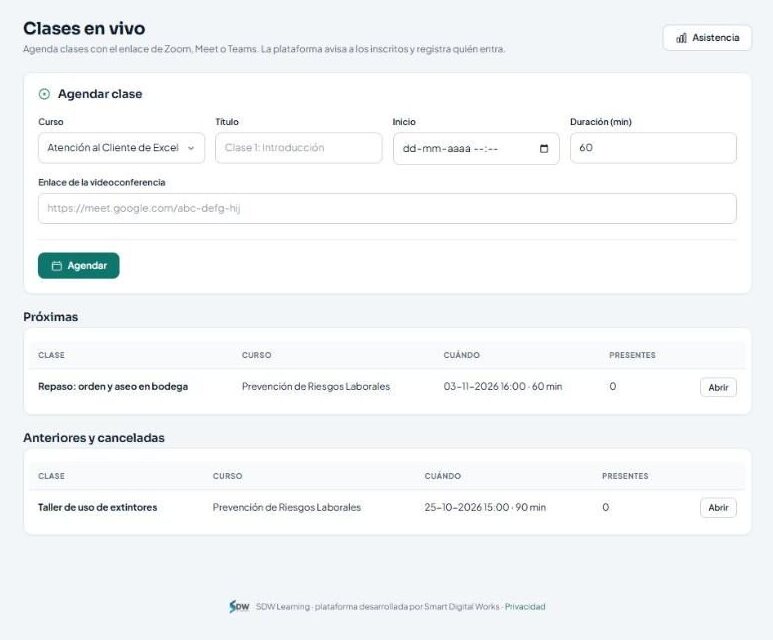Screen dimensions: 773x640
Task: Click "Prevención de Riesgos Laborales" in Próximas table
Action: tap(316, 387)
